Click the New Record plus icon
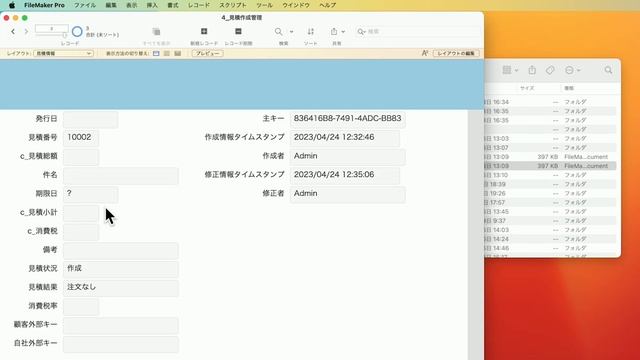 [x=204, y=31]
